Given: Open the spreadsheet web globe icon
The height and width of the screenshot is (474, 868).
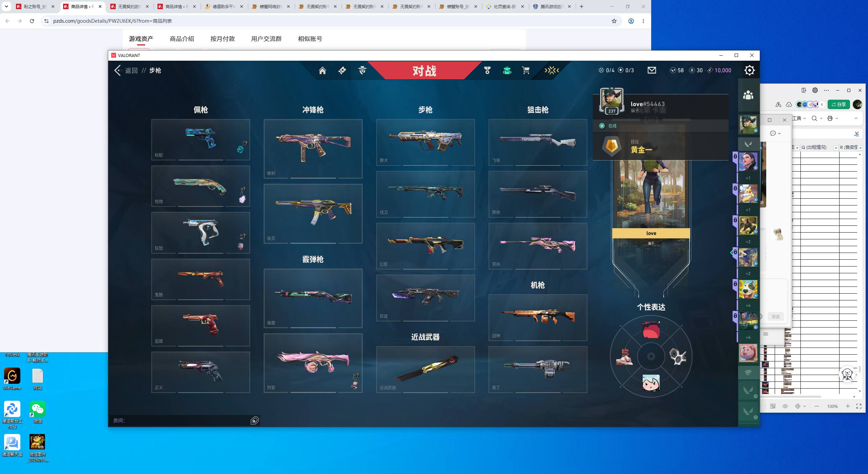Looking at the screenshot, I should click(x=815, y=90).
